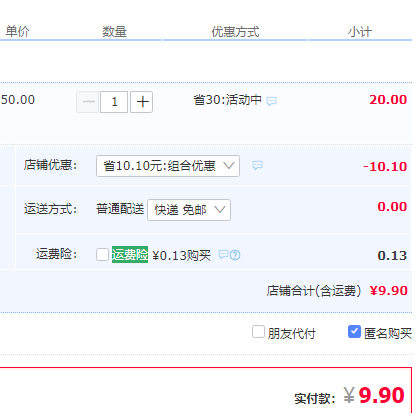
Task: Open the 快递 免邮 shipping dropdown
Action: tap(189, 210)
